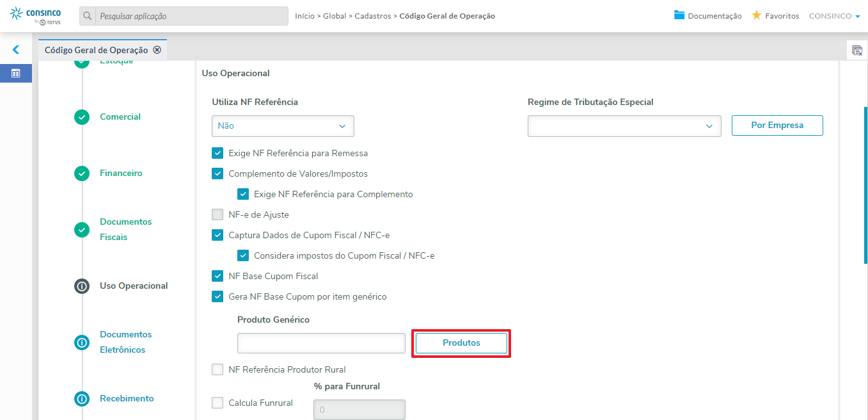Screen dimensions: 868x420
Task: Click the Favoritos star icon
Action: pyautogui.click(x=756, y=15)
